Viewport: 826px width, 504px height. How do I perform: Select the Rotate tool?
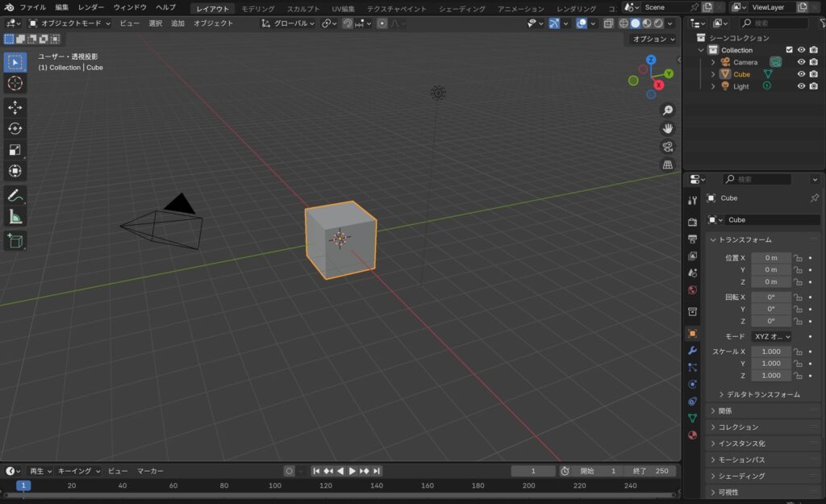pos(15,128)
